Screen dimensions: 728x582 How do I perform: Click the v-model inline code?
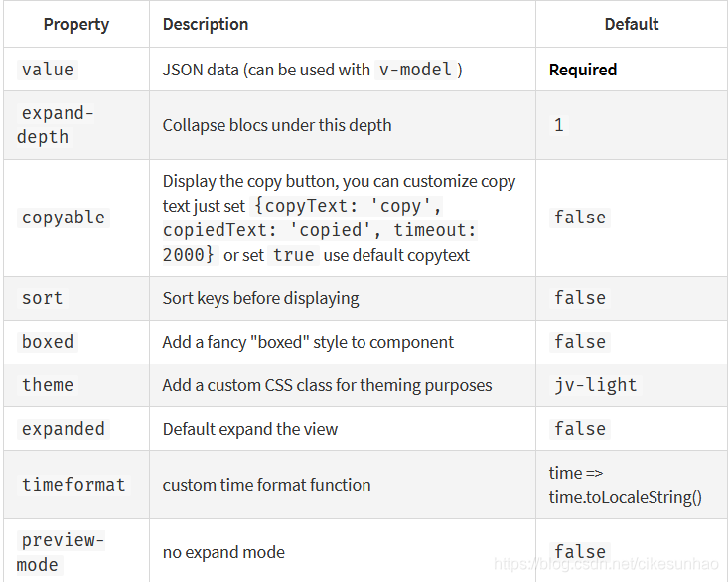(415, 70)
